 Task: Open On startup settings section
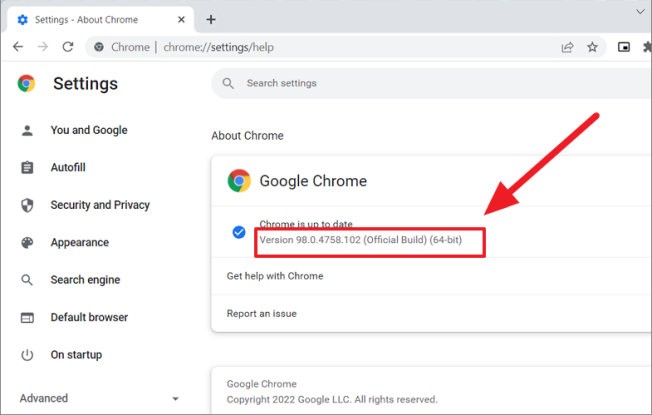pos(76,355)
